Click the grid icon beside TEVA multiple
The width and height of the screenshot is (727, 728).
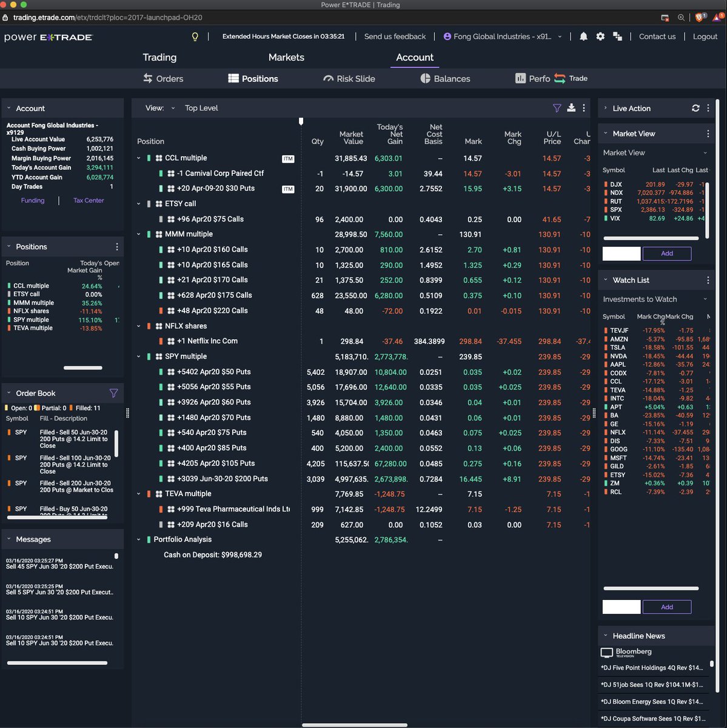(x=159, y=494)
